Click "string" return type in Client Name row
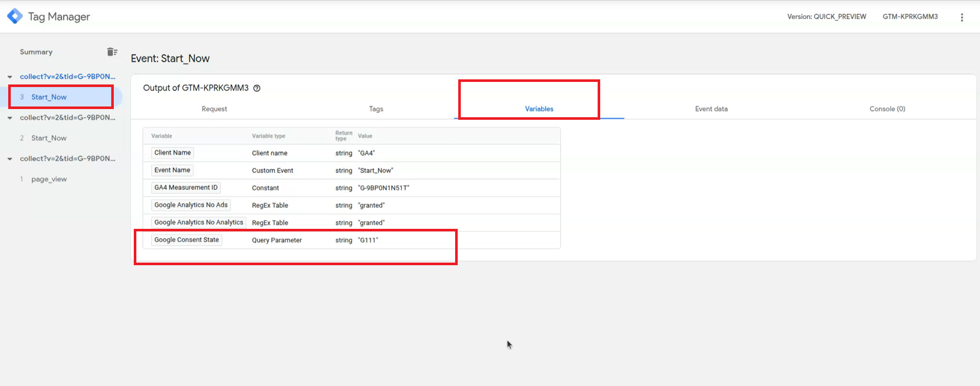This screenshot has height=386, width=980. [x=344, y=153]
